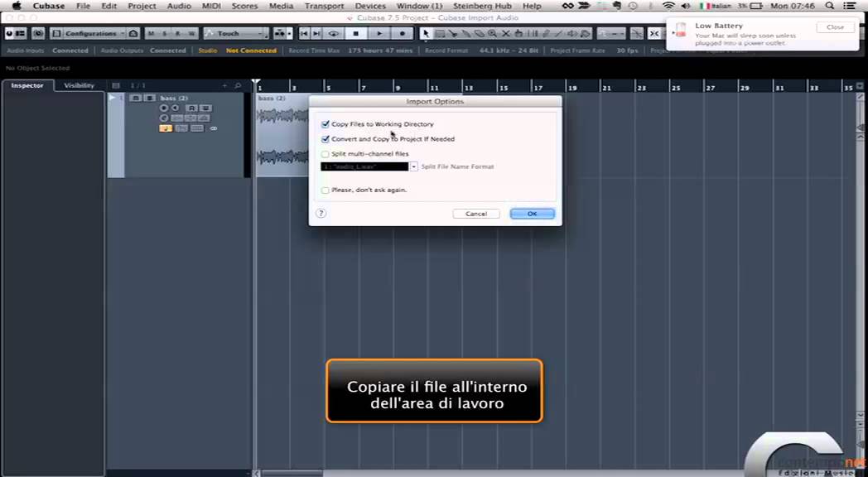The width and height of the screenshot is (868, 477).
Task: Open Split File Name Format dropdown arrow
Action: click(x=413, y=166)
